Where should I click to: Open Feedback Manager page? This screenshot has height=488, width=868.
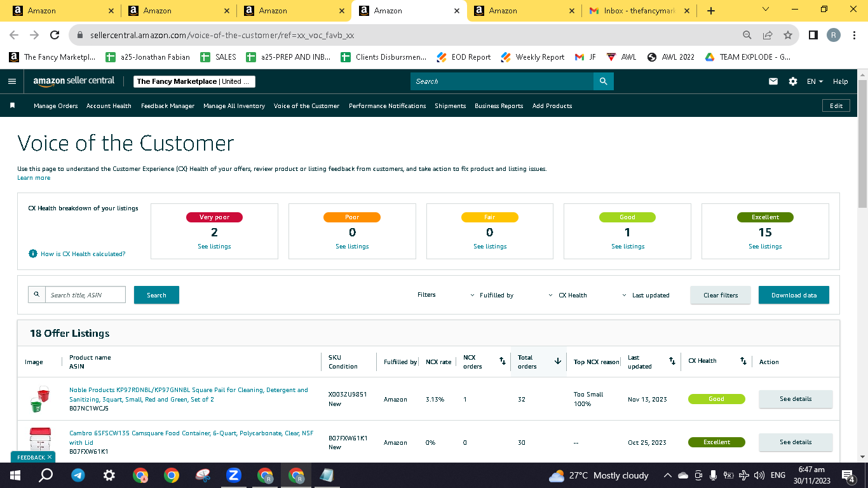coord(168,106)
